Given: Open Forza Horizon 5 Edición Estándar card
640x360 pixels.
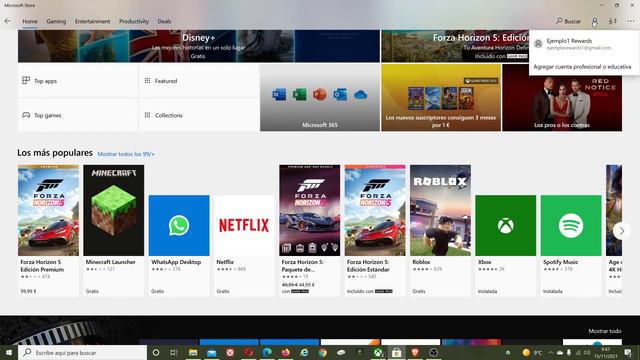Looking at the screenshot, I should point(375,230).
